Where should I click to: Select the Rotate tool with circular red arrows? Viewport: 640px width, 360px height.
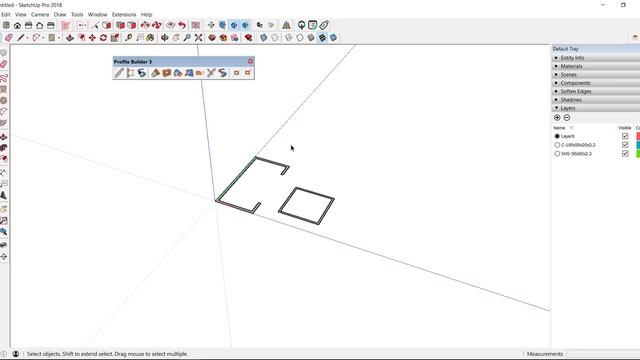pos(103,38)
